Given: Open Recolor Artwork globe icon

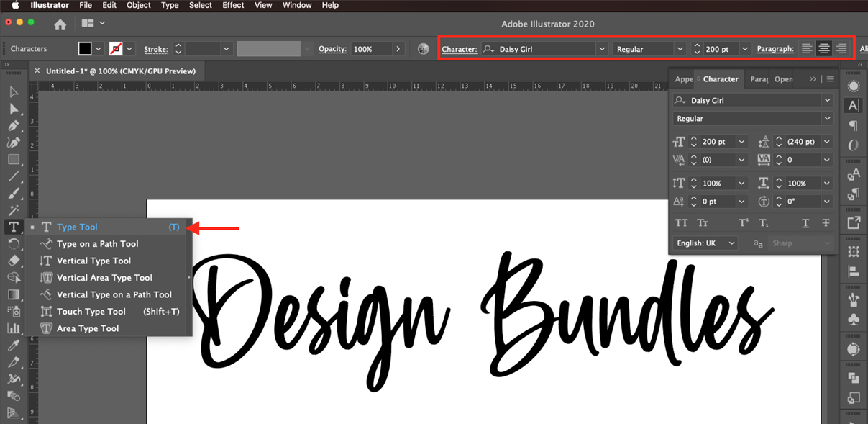Looking at the screenshot, I should click(423, 49).
